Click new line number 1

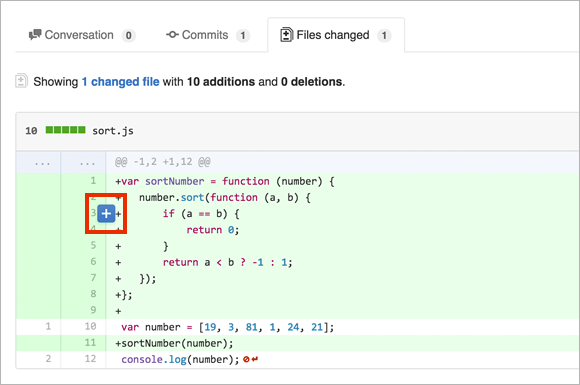pos(93,181)
